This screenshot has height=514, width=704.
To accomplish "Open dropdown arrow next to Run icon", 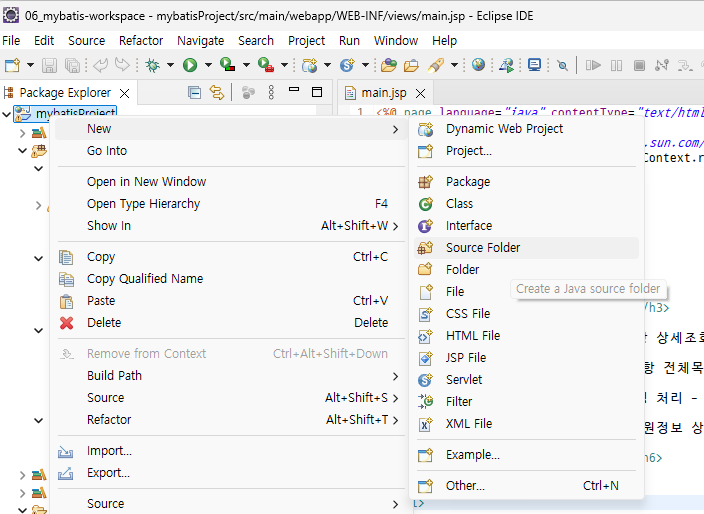I will tap(208, 66).
